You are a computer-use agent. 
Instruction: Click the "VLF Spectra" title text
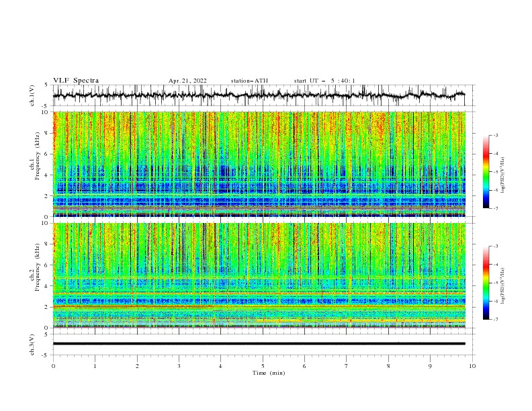(76, 81)
